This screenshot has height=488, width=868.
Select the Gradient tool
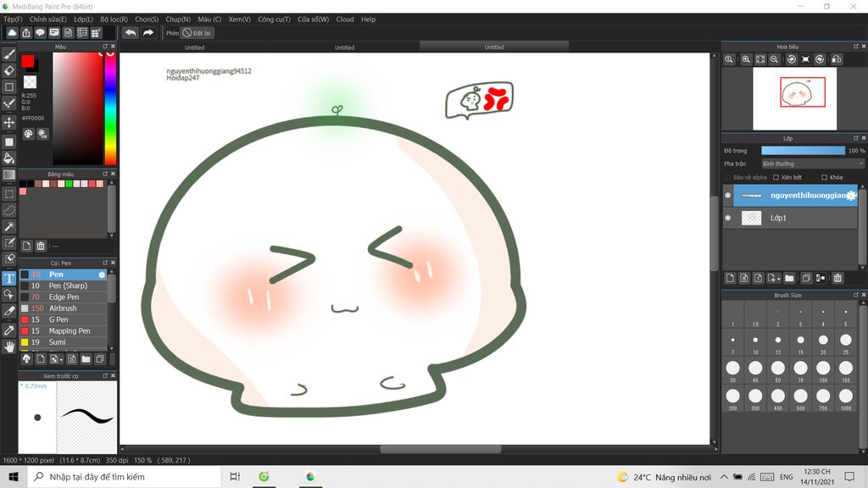coord(8,175)
